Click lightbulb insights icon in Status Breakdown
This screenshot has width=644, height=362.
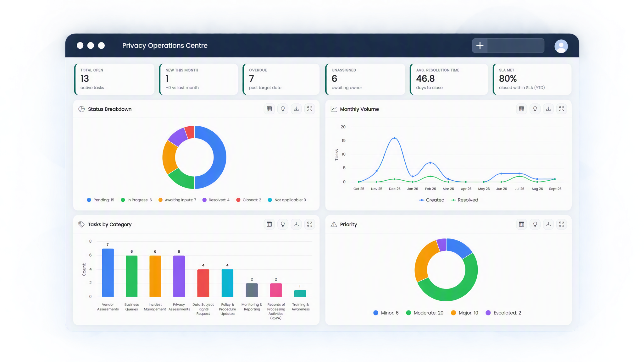283,109
